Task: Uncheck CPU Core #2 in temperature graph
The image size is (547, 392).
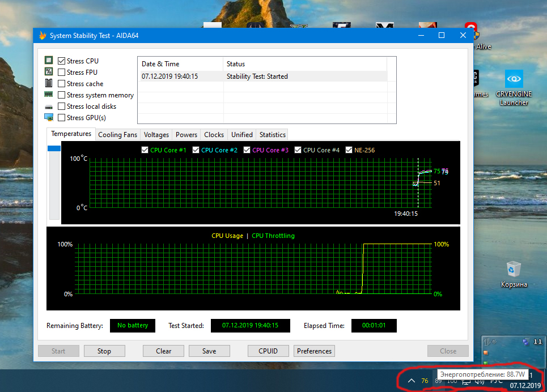Action: click(196, 150)
